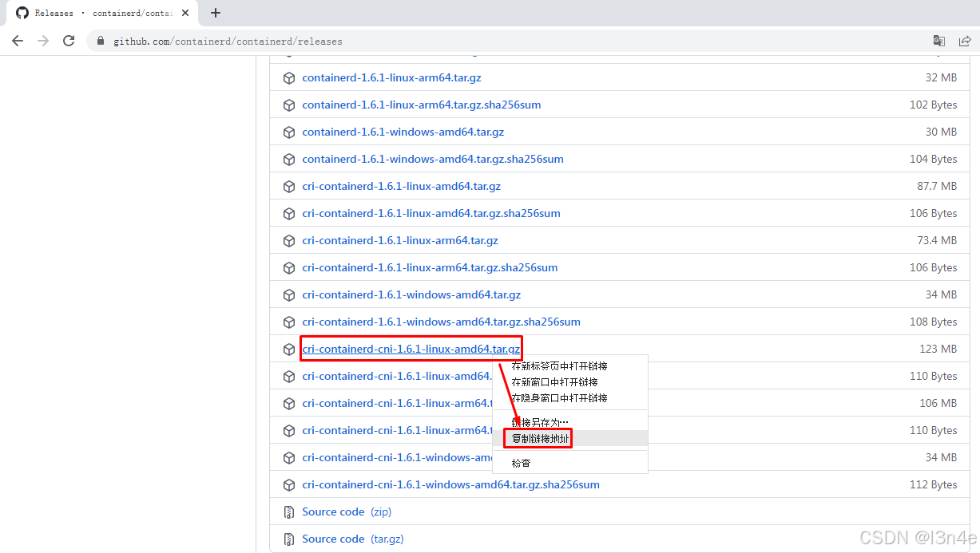Viewport: 980px width, 553px height.
Task: Click the share page icon
Action: click(x=965, y=41)
